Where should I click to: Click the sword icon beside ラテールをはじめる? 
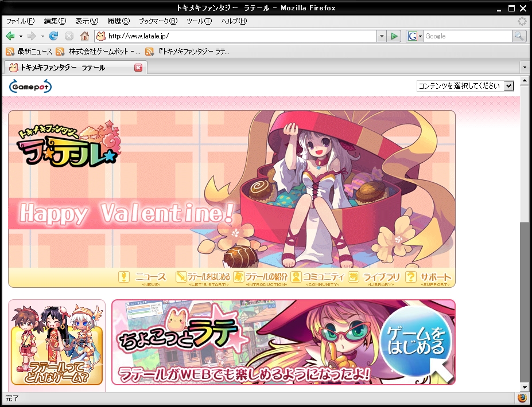click(181, 277)
